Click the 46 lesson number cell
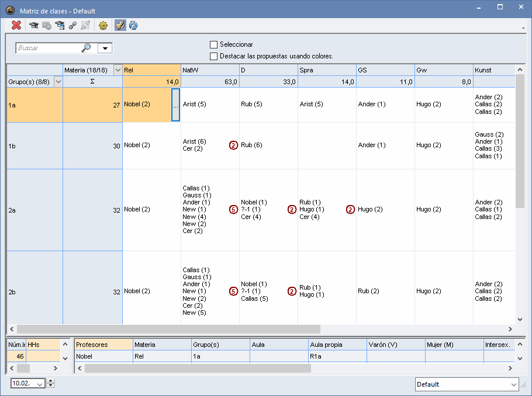The width and height of the screenshot is (532, 396). click(x=16, y=356)
